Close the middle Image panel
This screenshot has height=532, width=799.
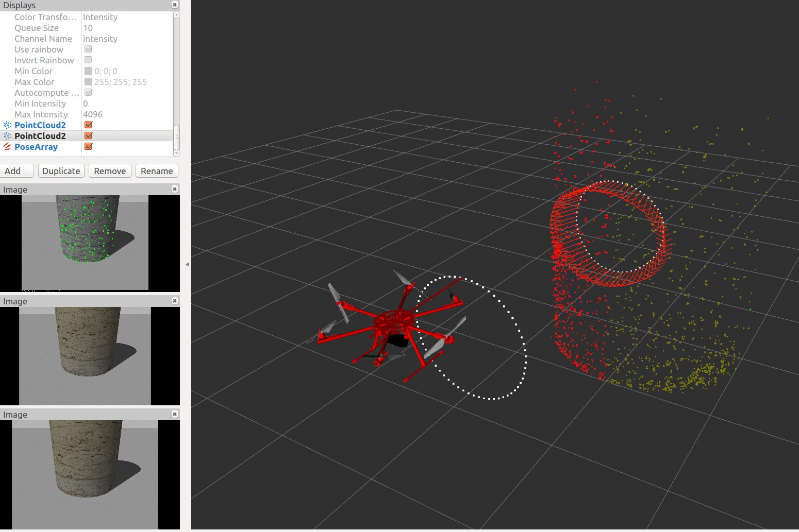click(175, 301)
